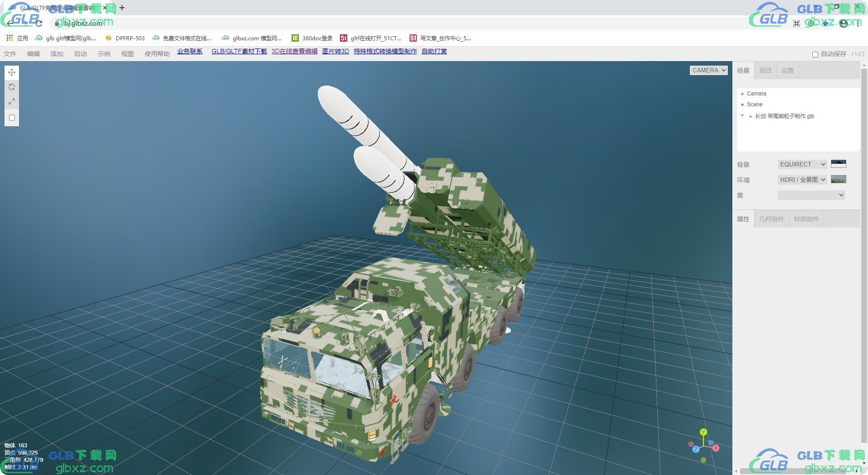Open the browser profile avatar

click(844, 23)
